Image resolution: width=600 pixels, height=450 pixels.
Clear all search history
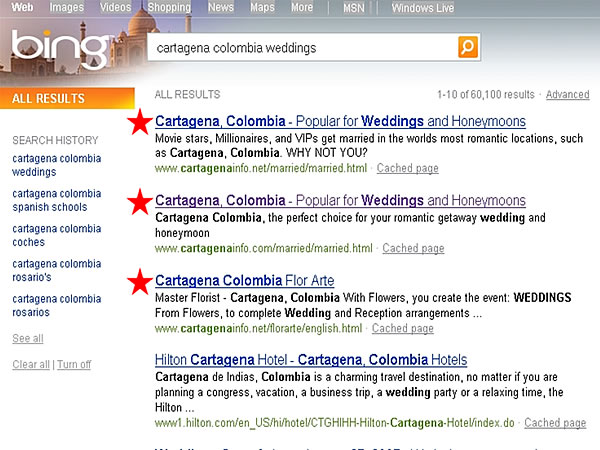click(30, 364)
